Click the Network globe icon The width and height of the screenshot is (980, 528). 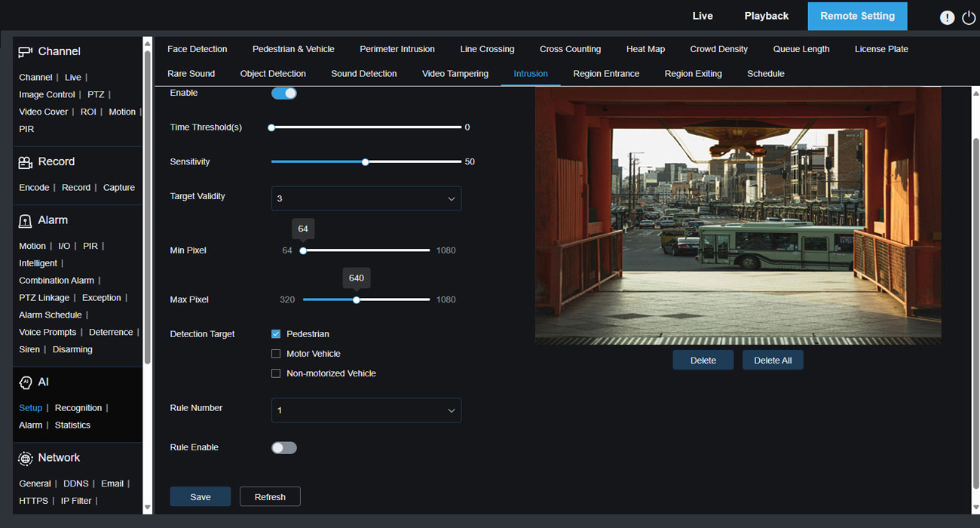pyautogui.click(x=26, y=459)
